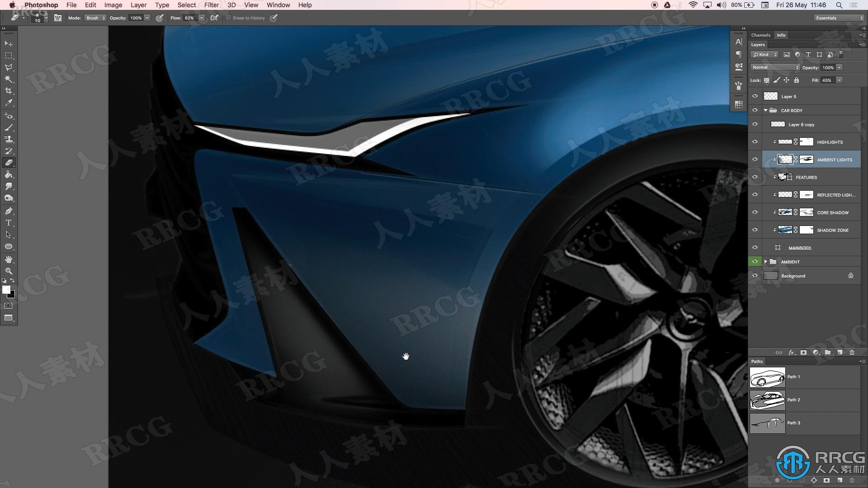Click the Mode dropdown in options bar
Viewport: 868px width, 488px height.
92,18
